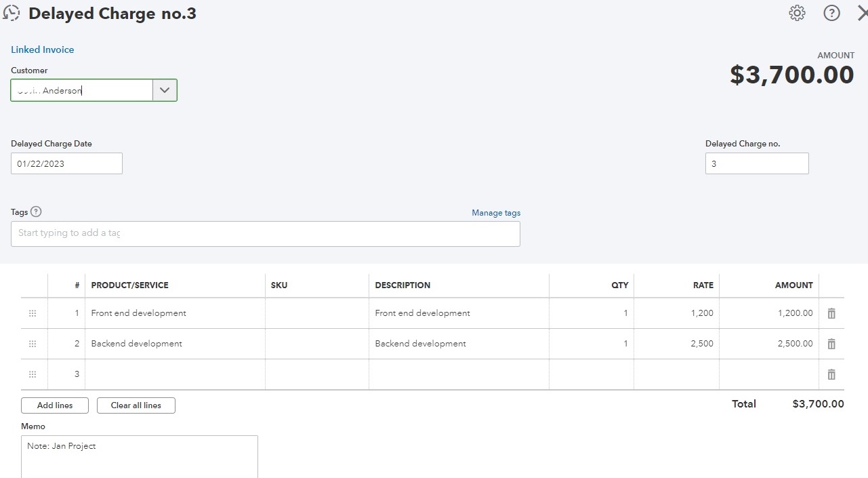Click the help question mark icon
The image size is (868, 478).
pos(831,13)
